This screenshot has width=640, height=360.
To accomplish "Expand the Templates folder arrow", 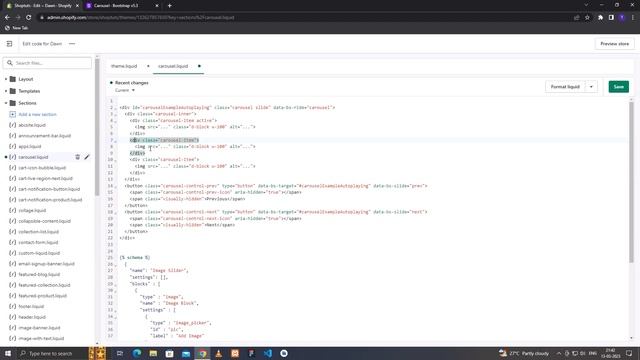I will pyautogui.click(x=6, y=91).
